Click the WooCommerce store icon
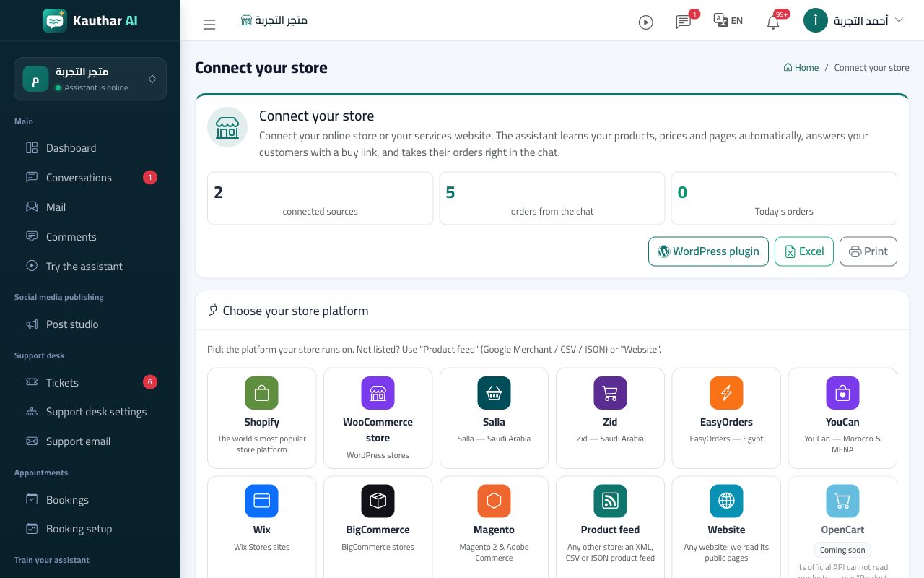924x578 pixels. coord(378,393)
